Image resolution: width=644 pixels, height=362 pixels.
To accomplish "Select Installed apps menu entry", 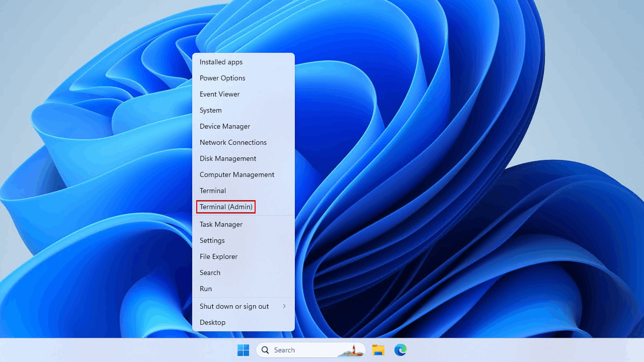I will click(x=221, y=62).
